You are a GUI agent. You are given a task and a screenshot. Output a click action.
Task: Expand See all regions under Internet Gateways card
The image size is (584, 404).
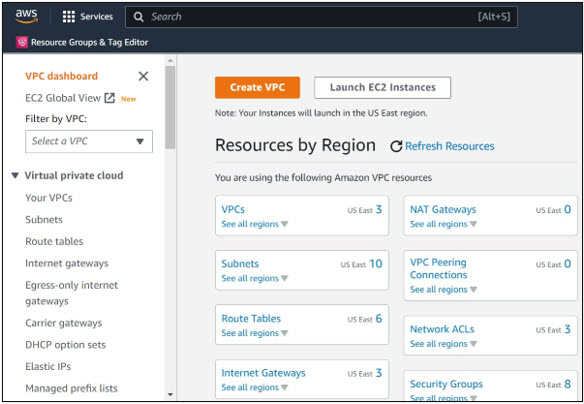254,388
